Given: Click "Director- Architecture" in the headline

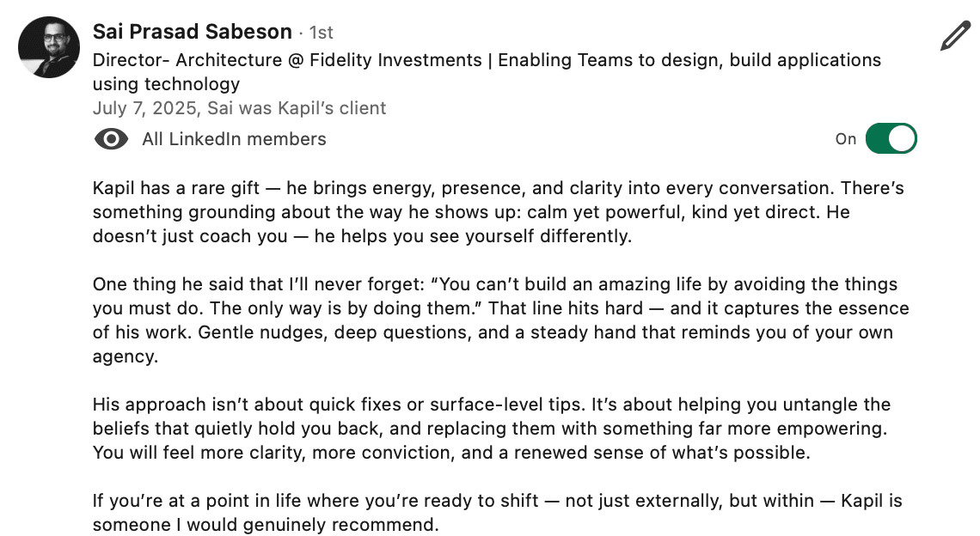Looking at the screenshot, I should [x=187, y=60].
